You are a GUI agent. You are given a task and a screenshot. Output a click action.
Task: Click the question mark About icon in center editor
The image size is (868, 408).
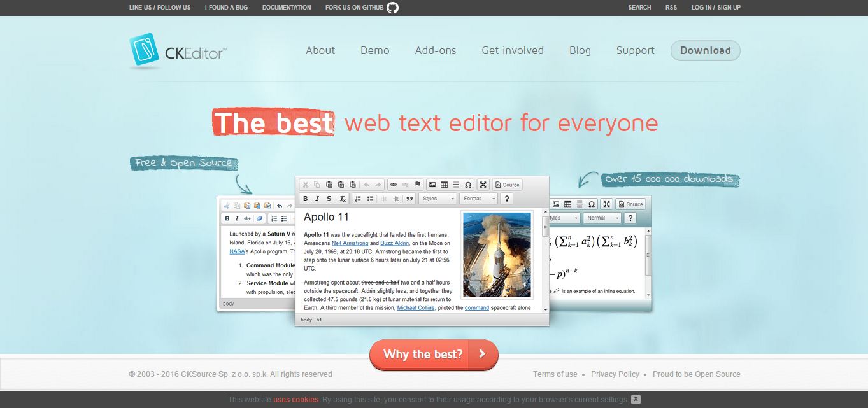507,199
